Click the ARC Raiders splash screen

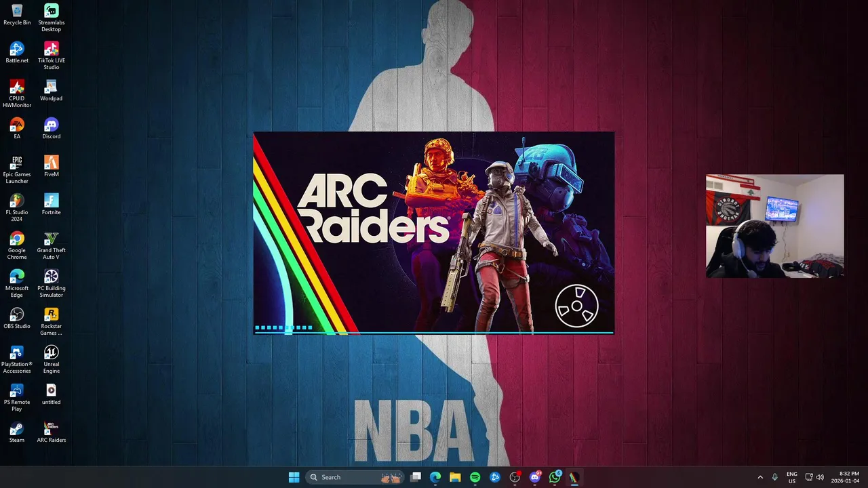coord(434,233)
